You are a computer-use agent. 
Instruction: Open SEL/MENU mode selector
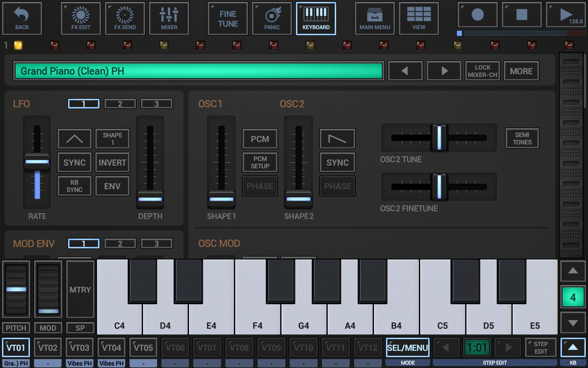(407, 347)
